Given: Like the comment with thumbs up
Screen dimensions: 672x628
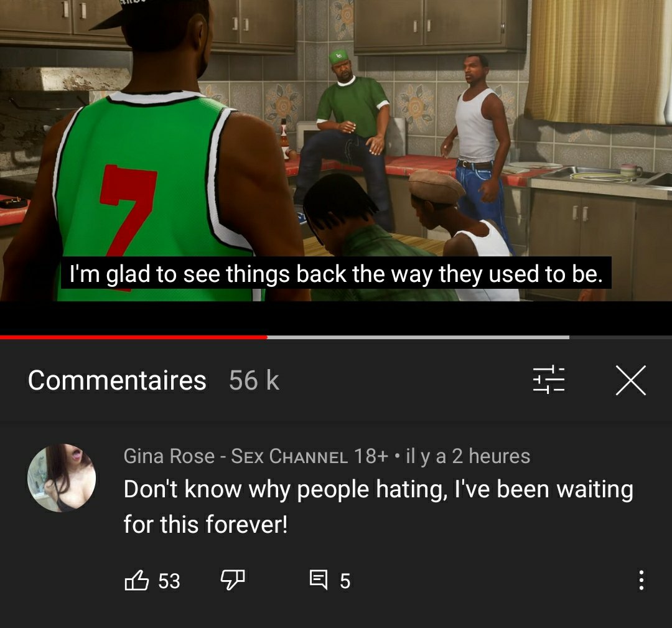Looking at the screenshot, I should (x=137, y=581).
